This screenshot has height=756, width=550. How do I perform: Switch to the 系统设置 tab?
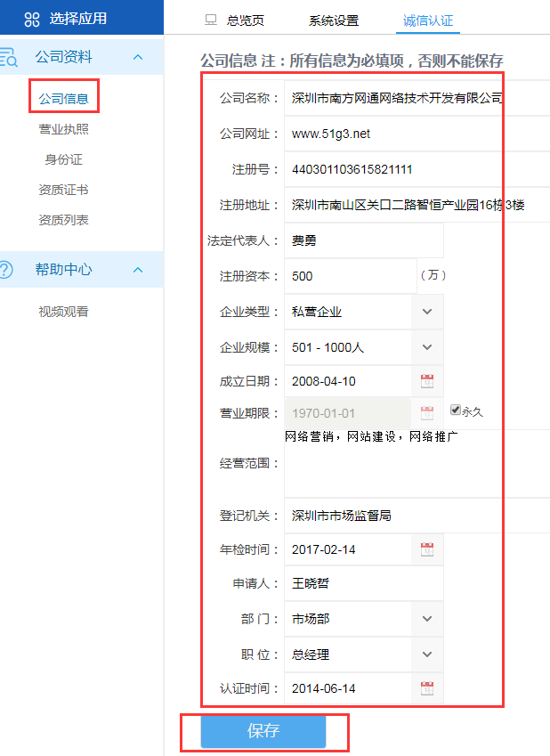[334, 20]
